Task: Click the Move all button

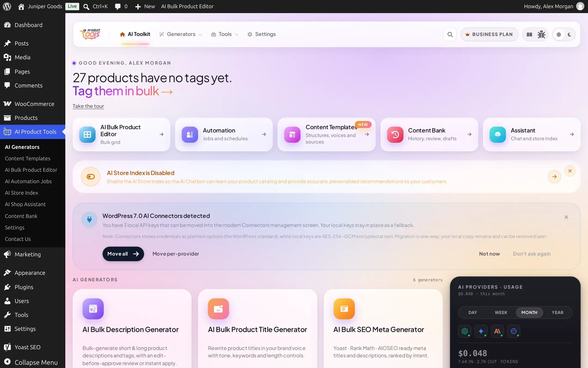Action: click(123, 254)
